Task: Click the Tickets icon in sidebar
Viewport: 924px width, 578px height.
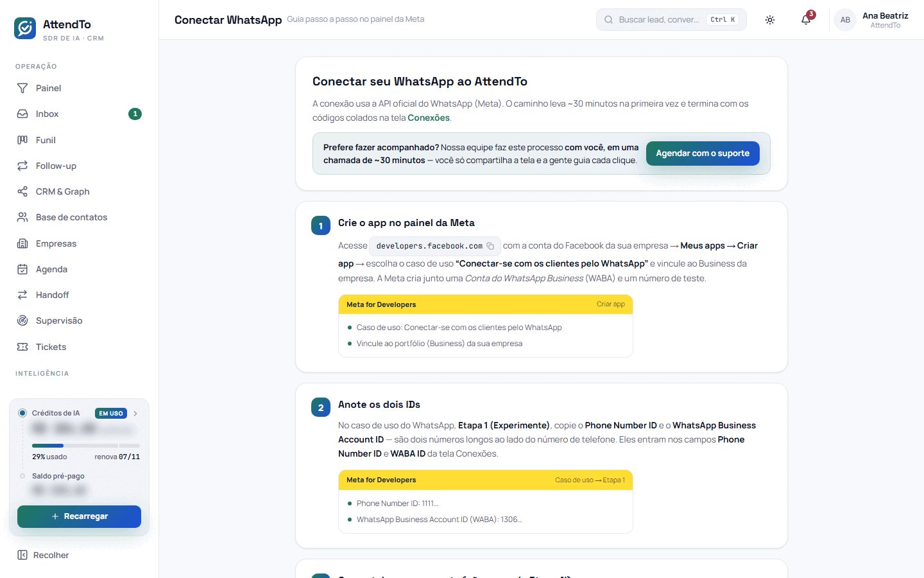Action: click(22, 347)
